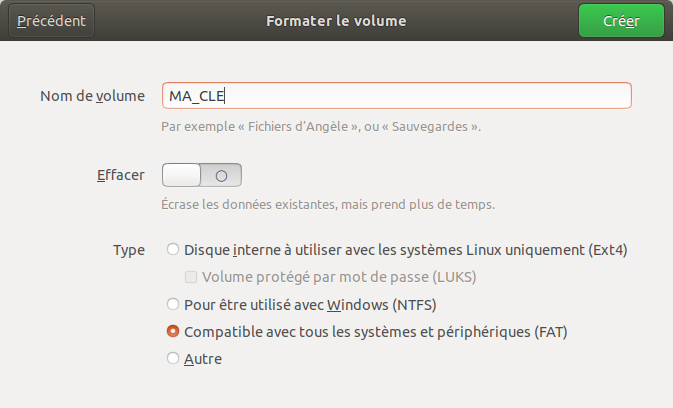Toggle the Effacer switch on
Image resolution: width=673 pixels, height=408 pixels.
pos(201,175)
